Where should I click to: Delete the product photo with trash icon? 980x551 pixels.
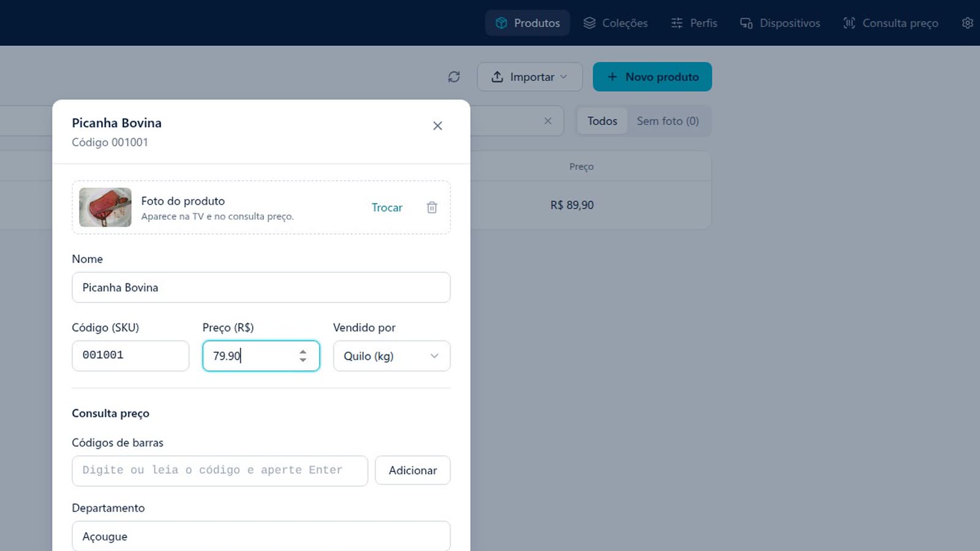[432, 208]
